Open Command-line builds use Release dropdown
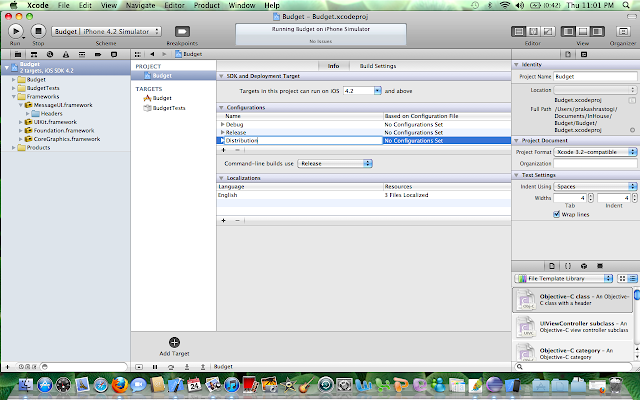Viewport: 640px width, 400px height. [335, 164]
